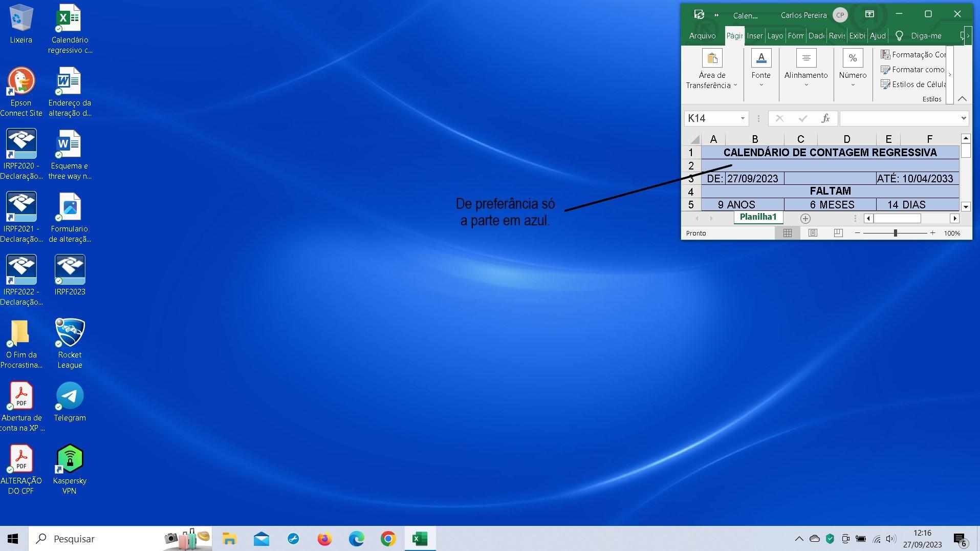Viewport: 980px width, 551px height.
Task: Switch to Page Break Preview in status bar
Action: (838, 233)
